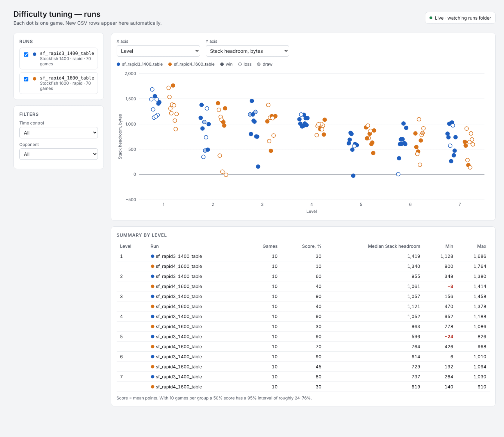504x437 pixels.
Task: Click the sf_rapid3_1400_table chart legend entry
Action: [x=140, y=64]
